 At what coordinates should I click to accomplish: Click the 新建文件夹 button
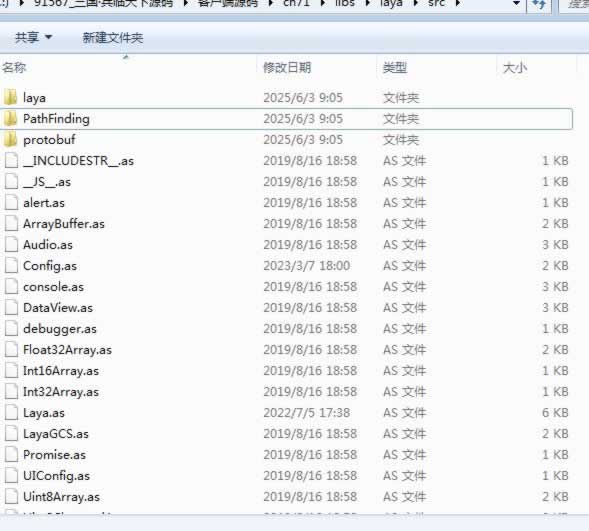click(x=113, y=38)
